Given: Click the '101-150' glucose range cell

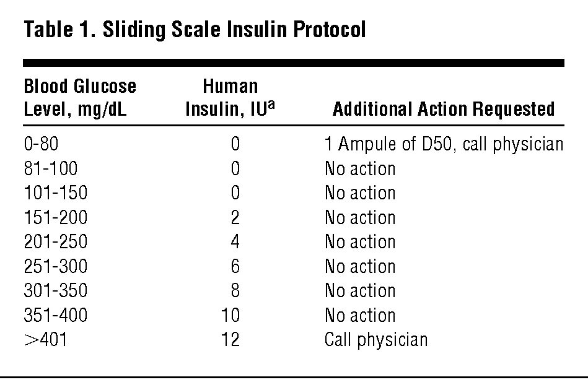Looking at the screenshot, I should pos(56,193).
